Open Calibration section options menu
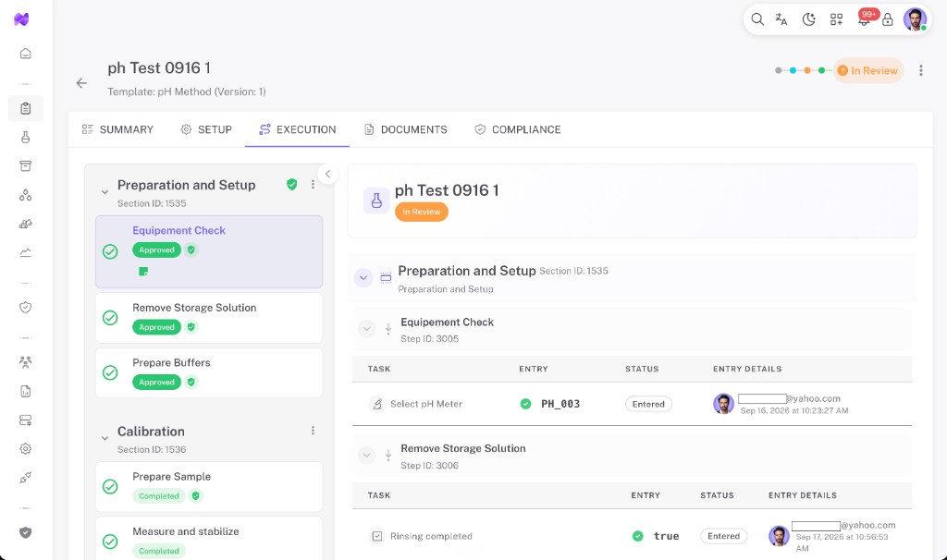947x560 pixels. (313, 431)
